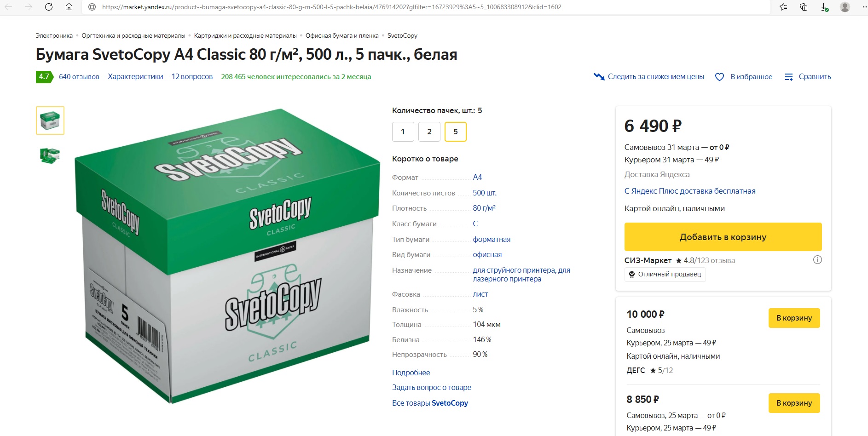Open Характеристики section tab
The width and height of the screenshot is (868, 436).
pos(135,77)
